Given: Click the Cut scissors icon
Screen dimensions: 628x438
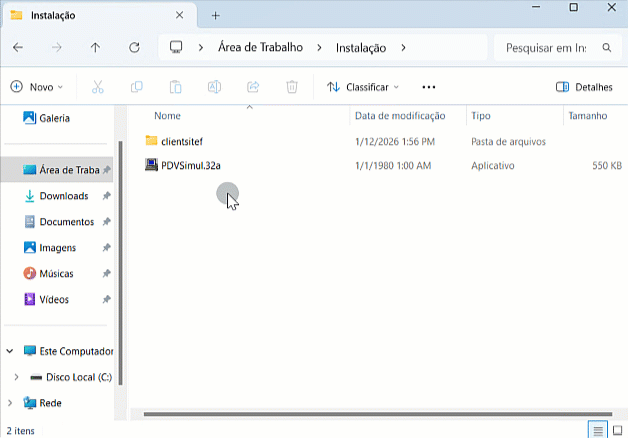Looking at the screenshot, I should pyautogui.click(x=98, y=87).
